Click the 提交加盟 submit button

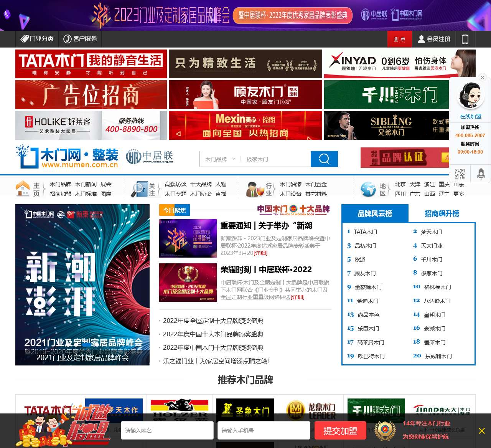point(340,431)
